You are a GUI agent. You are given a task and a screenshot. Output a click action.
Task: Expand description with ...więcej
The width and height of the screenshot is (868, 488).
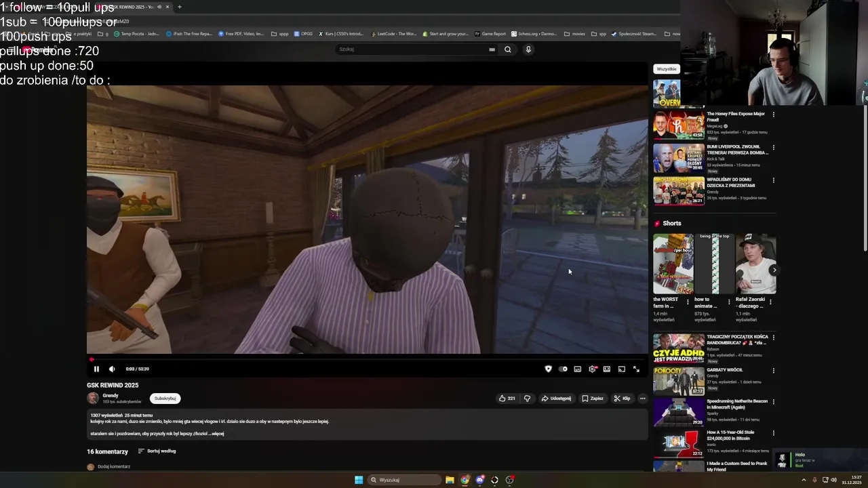[216, 434]
